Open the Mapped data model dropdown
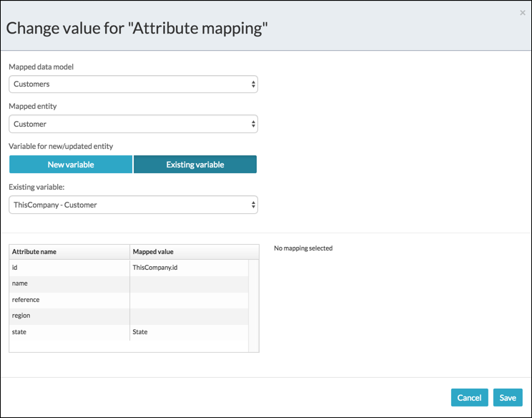This screenshot has height=418, width=532. 133,84
